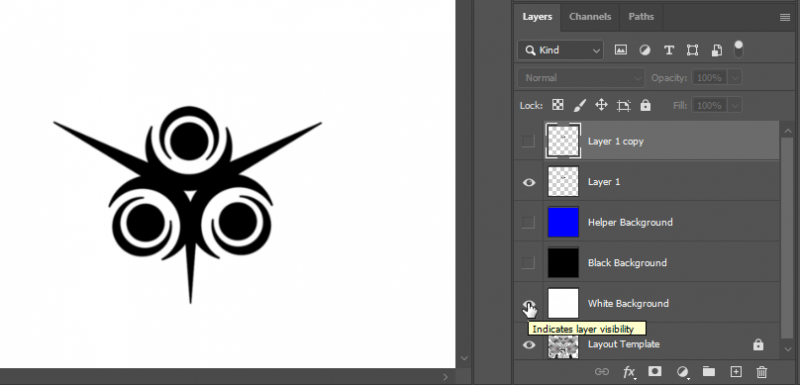800x385 pixels.
Task: Add layer mask icon
Action: click(655, 371)
